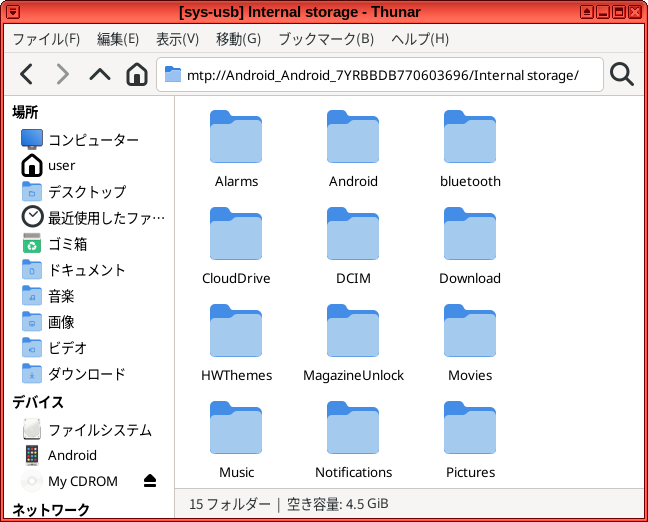Open the 編集(E) menu
This screenshot has width=648, height=522.
118,39
